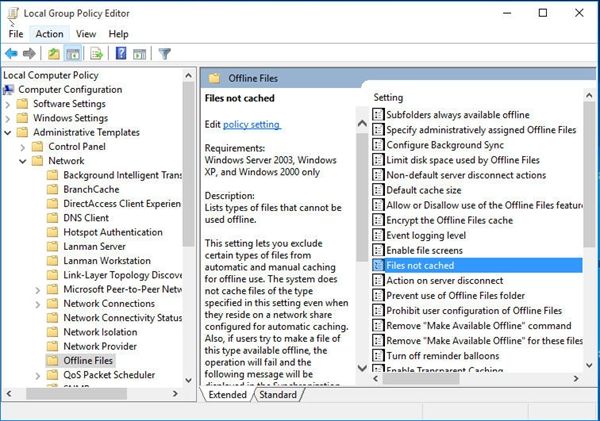Click description pane scroll down arrow

[362, 368]
